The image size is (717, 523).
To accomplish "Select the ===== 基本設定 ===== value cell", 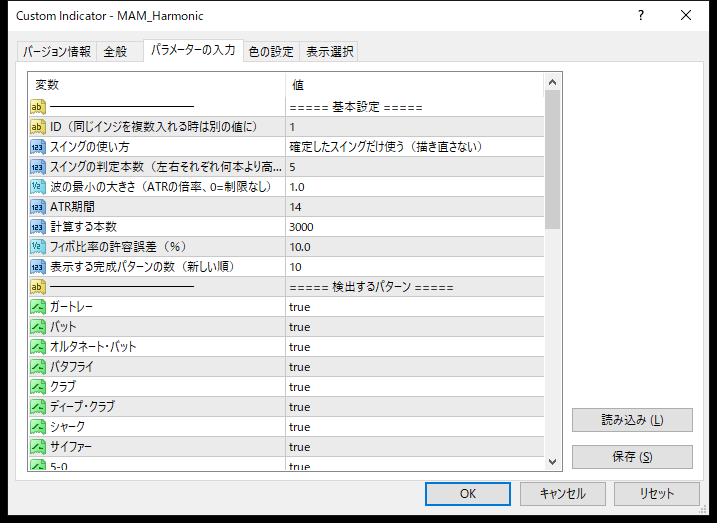I will point(414,107).
